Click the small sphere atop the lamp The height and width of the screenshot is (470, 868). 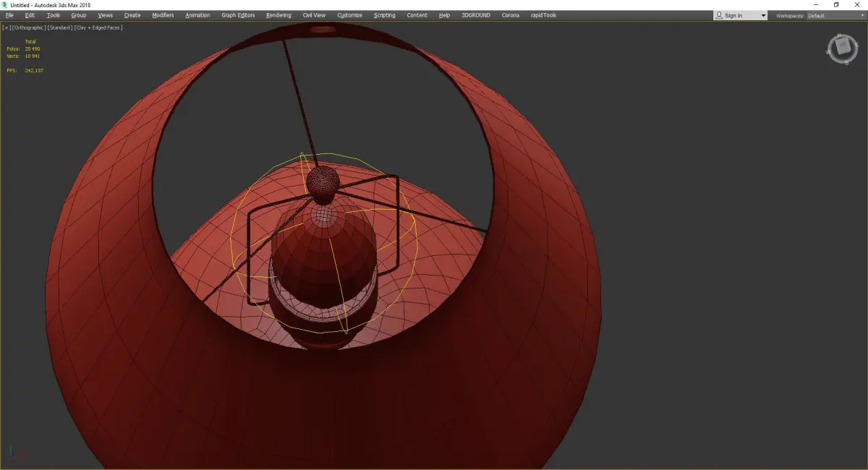click(x=322, y=181)
